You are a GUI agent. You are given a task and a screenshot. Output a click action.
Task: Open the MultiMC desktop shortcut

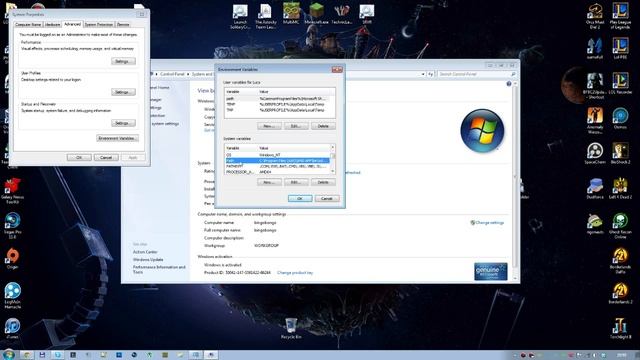(291, 13)
